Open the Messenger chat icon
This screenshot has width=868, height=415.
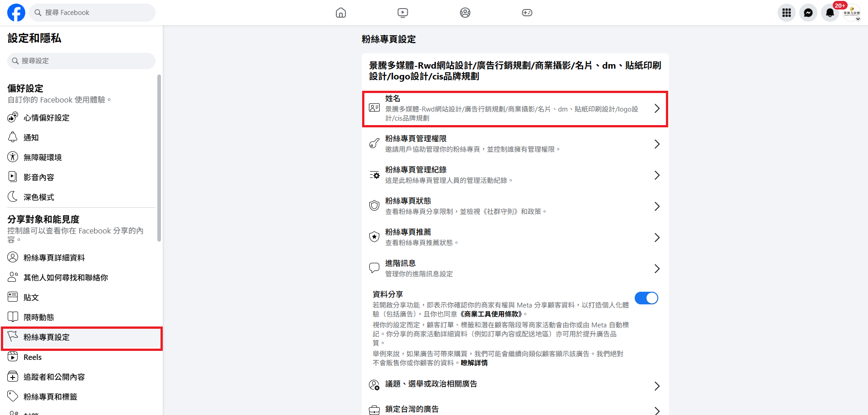(x=808, y=13)
